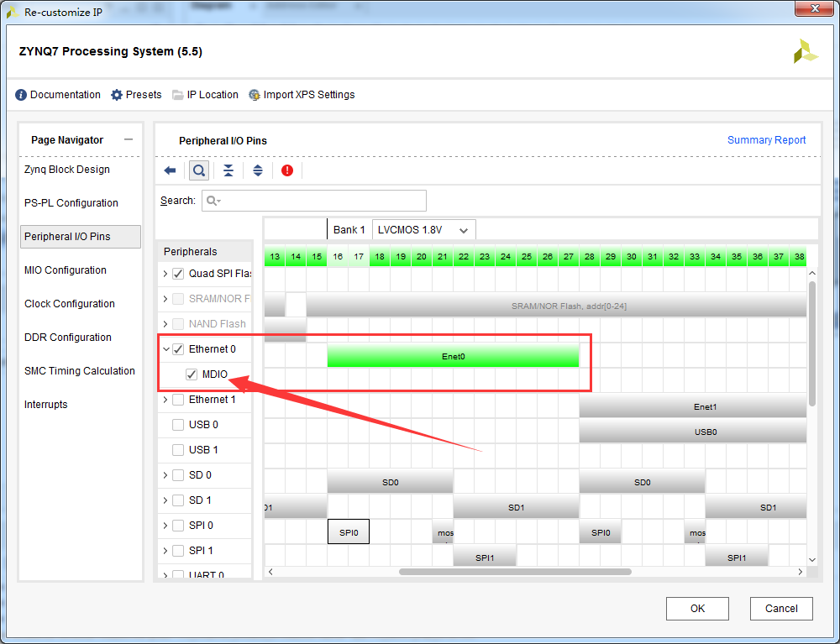Click MIO pin 17 column header
Image resolution: width=840 pixels, height=644 pixels.
[x=359, y=256]
